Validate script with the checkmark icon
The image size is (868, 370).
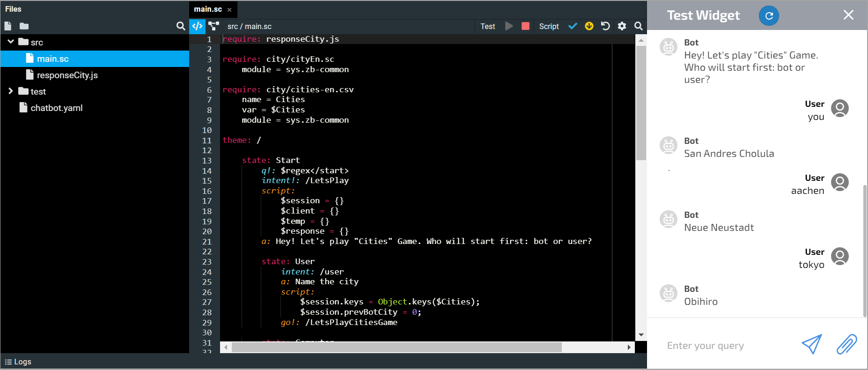573,26
